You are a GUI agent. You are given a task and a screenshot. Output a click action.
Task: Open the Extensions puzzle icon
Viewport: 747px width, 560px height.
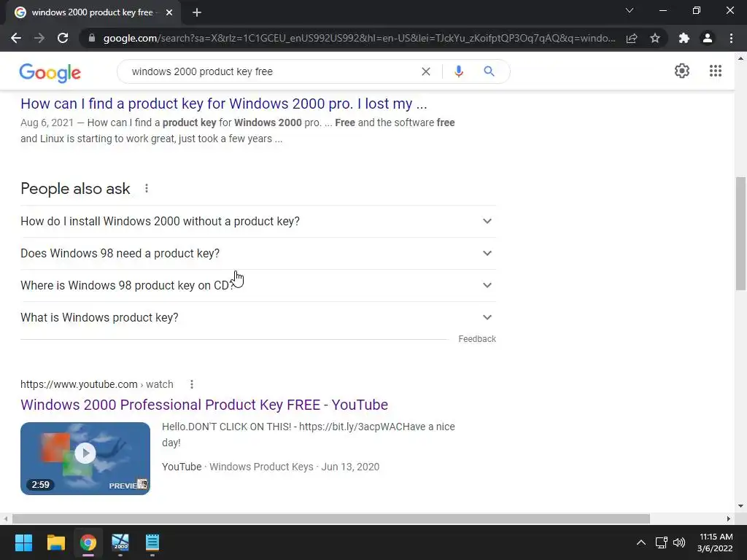pos(684,38)
